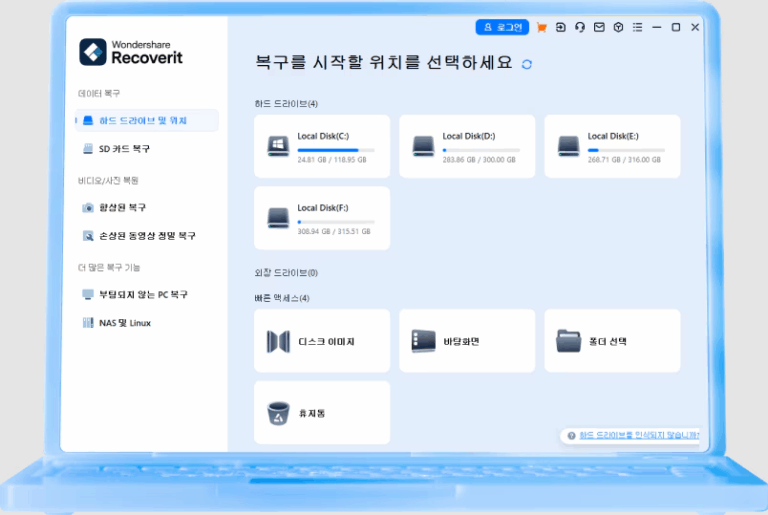Click the 24.81 GB / 118.95 GB text
768x515 pixels.
tap(332, 160)
